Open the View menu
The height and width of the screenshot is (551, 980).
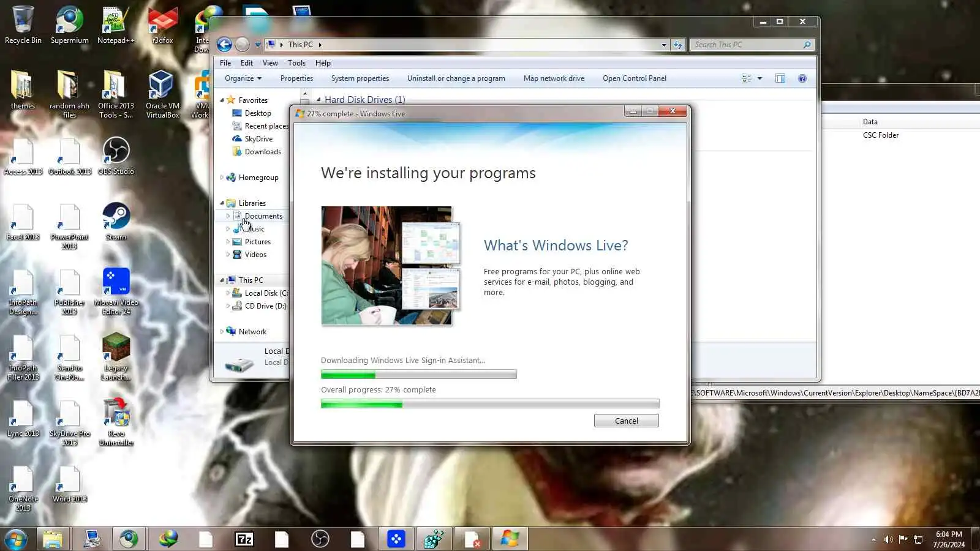pyautogui.click(x=270, y=63)
